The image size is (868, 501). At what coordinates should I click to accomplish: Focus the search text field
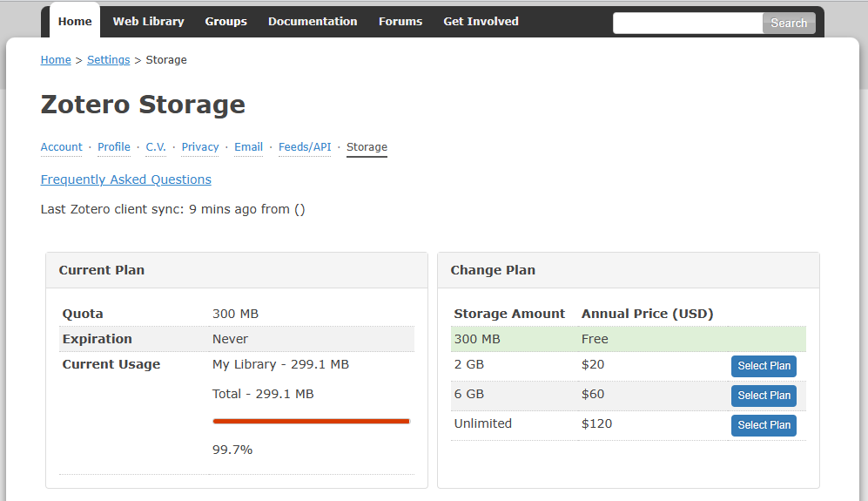(688, 24)
